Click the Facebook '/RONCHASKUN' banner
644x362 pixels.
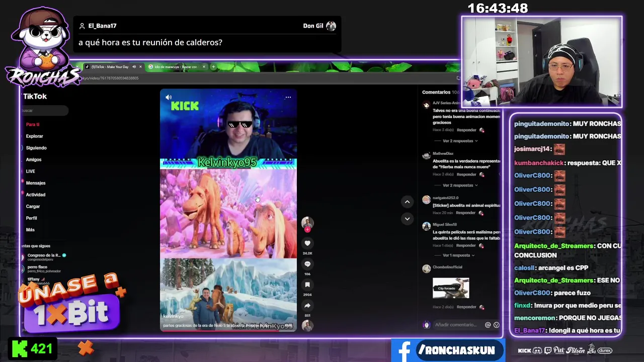(448, 350)
